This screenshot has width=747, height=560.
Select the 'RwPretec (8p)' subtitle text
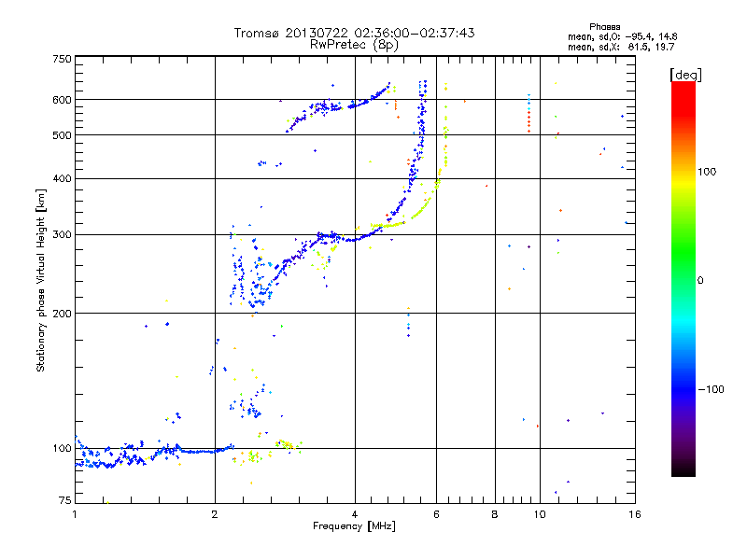(x=354, y=45)
